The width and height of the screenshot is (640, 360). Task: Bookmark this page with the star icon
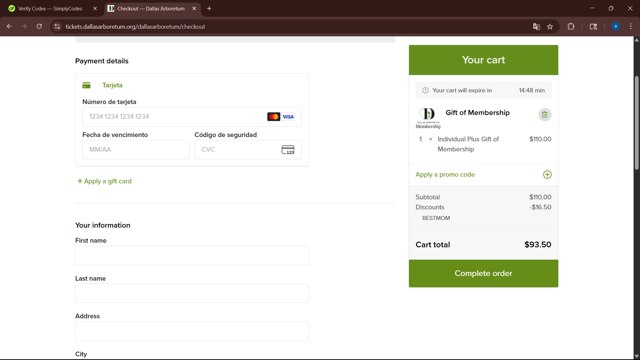(x=550, y=27)
